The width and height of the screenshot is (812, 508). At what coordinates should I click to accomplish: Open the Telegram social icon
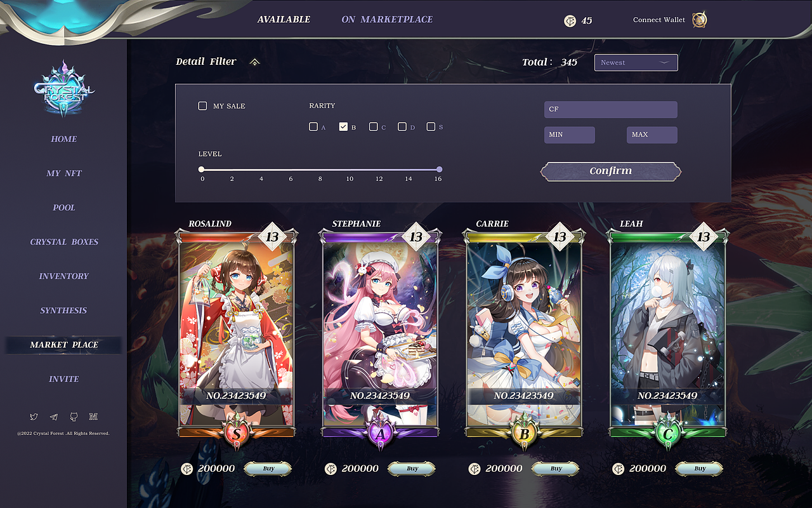pyautogui.click(x=53, y=417)
